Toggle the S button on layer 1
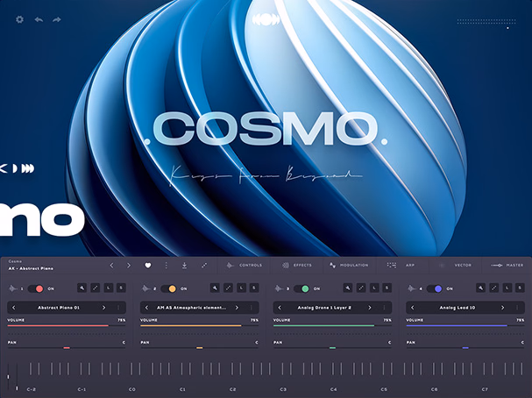532x398 pixels. [x=121, y=288]
